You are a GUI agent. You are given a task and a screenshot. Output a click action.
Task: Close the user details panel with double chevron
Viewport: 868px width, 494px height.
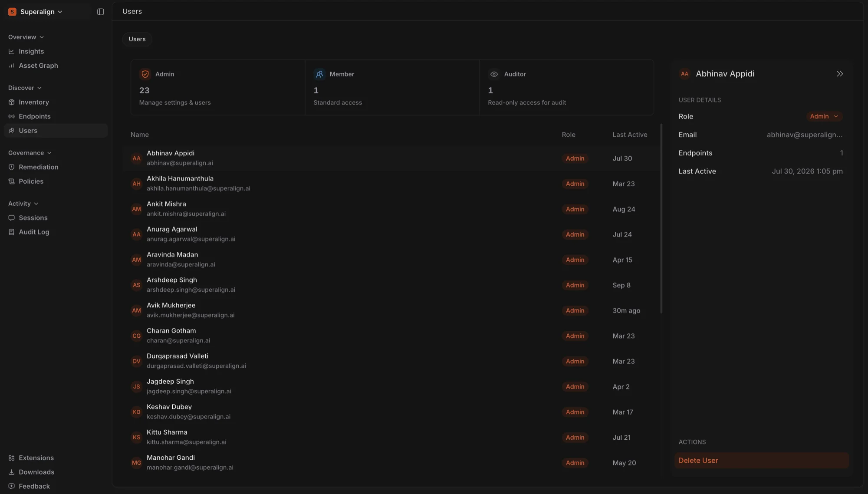tap(840, 74)
